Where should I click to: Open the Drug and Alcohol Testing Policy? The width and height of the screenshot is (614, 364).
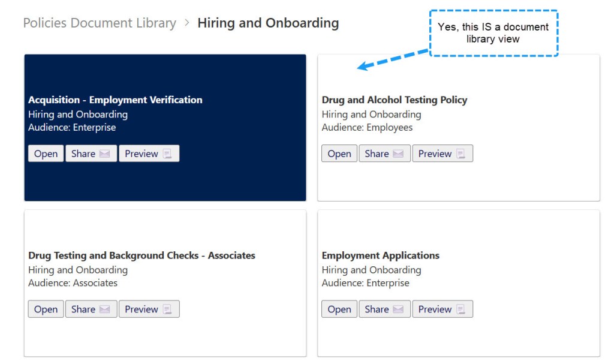(339, 153)
